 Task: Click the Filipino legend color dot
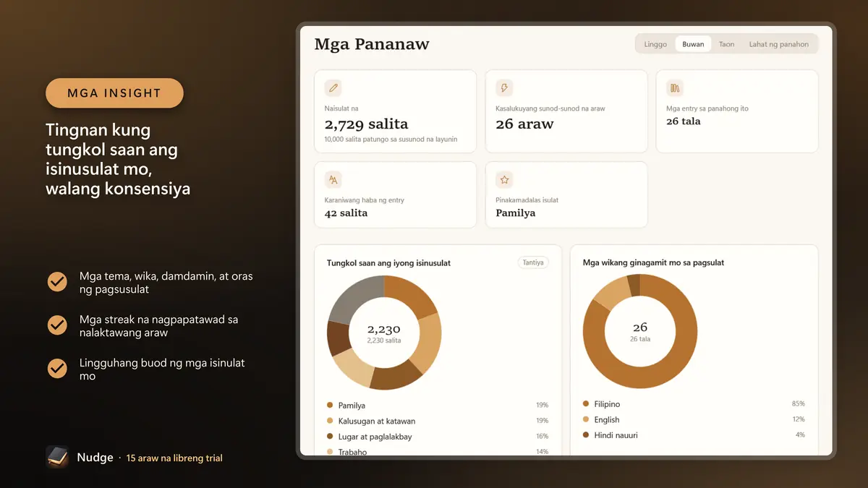click(x=586, y=404)
